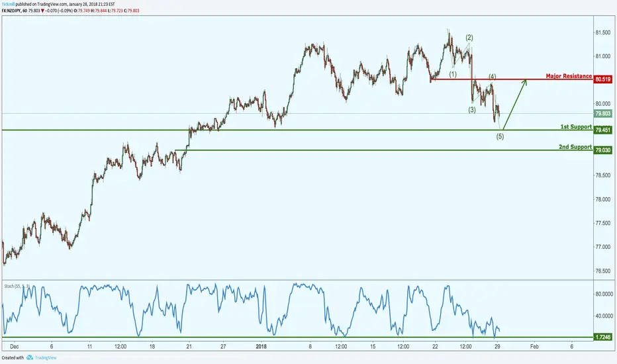Click the 80.000 price axis label
Screen dimensions: 617x364
(602, 104)
